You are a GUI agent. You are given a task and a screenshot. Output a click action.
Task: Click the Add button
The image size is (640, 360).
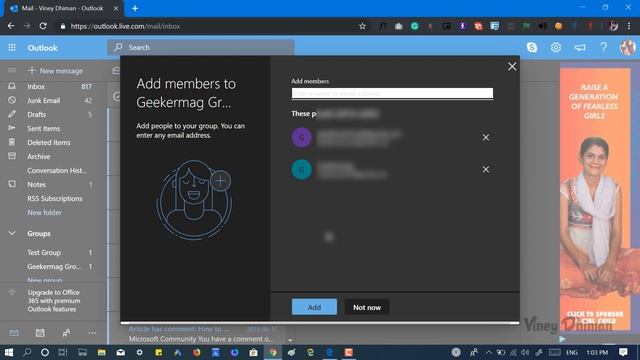coord(314,307)
